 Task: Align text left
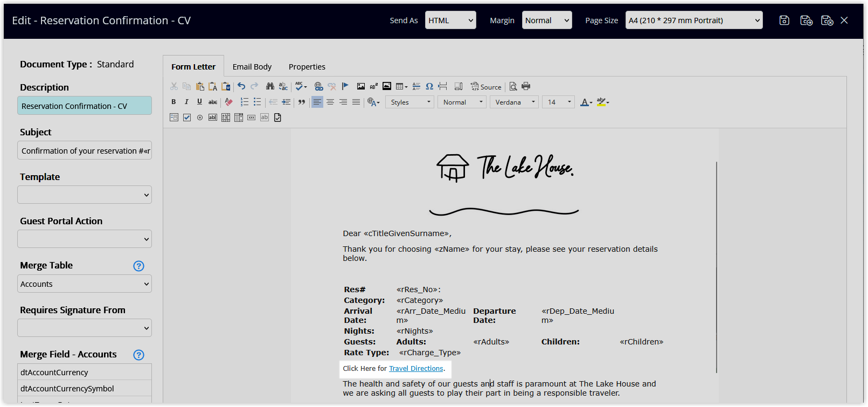[317, 102]
